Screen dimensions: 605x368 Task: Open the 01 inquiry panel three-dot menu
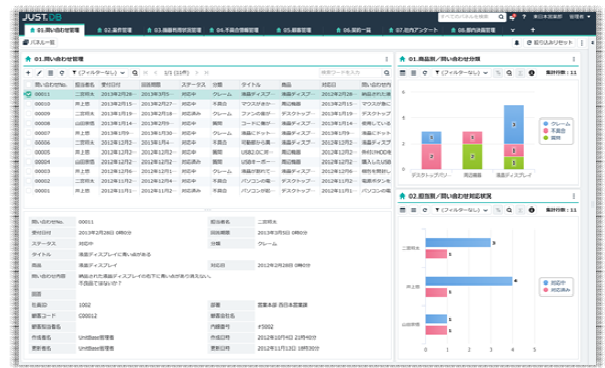point(387,59)
